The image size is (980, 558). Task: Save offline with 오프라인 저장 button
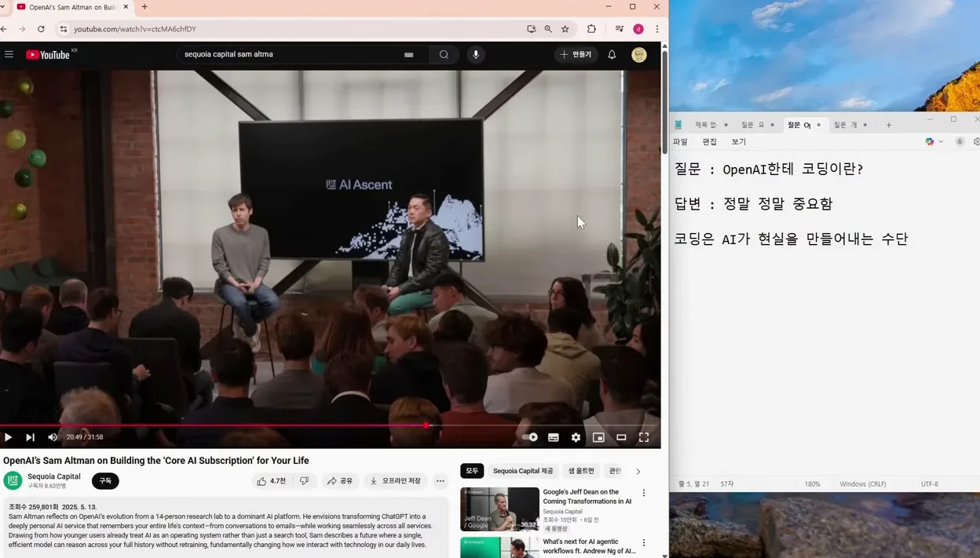[x=396, y=480]
